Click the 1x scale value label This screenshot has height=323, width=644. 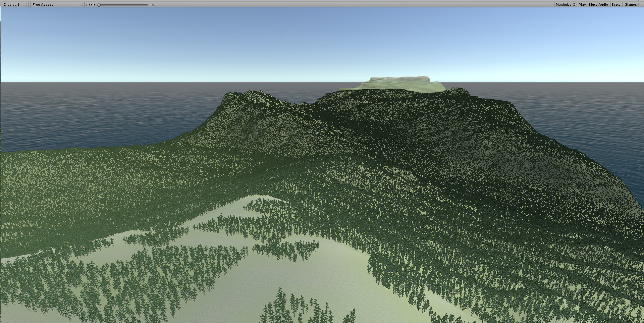153,5
